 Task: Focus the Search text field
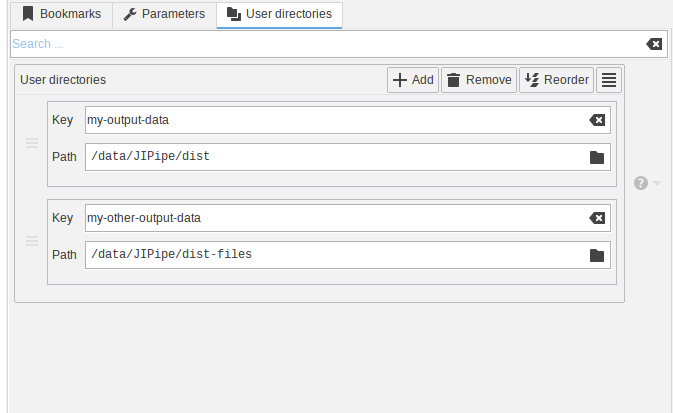point(320,44)
